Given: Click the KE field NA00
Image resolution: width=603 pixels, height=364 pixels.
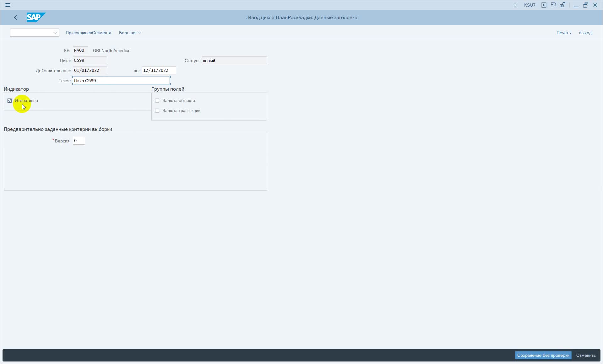Looking at the screenshot, I should coord(80,51).
